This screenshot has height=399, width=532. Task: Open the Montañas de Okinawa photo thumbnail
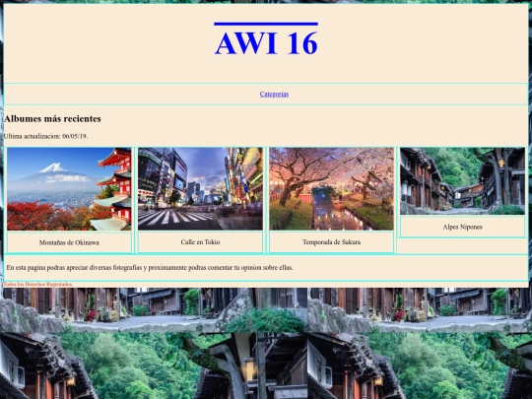click(x=69, y=189)
